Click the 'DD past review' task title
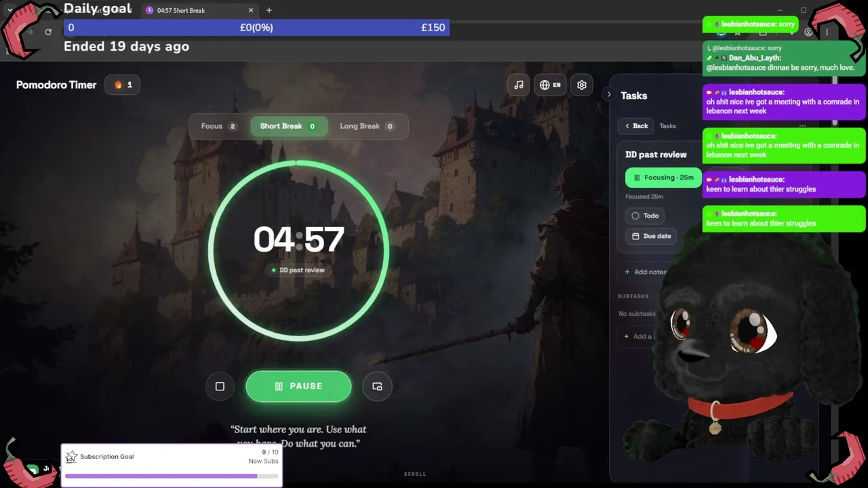868x488 pixels. click(x=656, y=155)
